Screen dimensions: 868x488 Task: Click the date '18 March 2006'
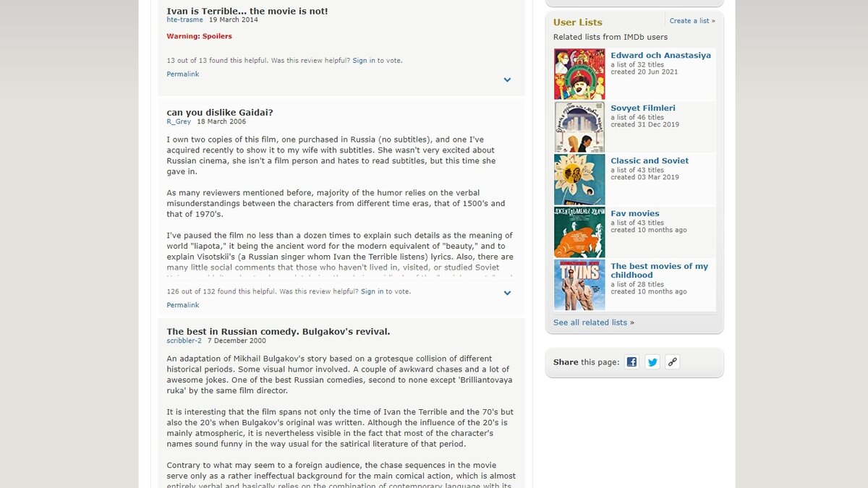click(x=221, y=121)
